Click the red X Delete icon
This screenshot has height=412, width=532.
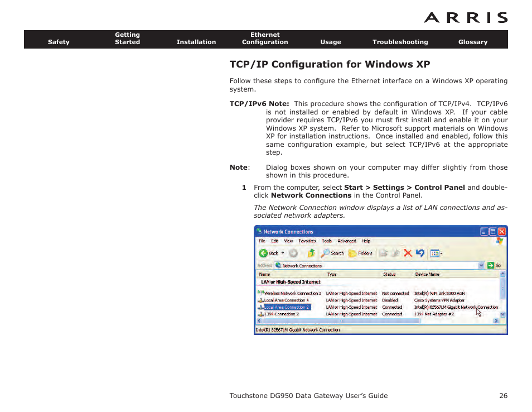pos(408,253)
